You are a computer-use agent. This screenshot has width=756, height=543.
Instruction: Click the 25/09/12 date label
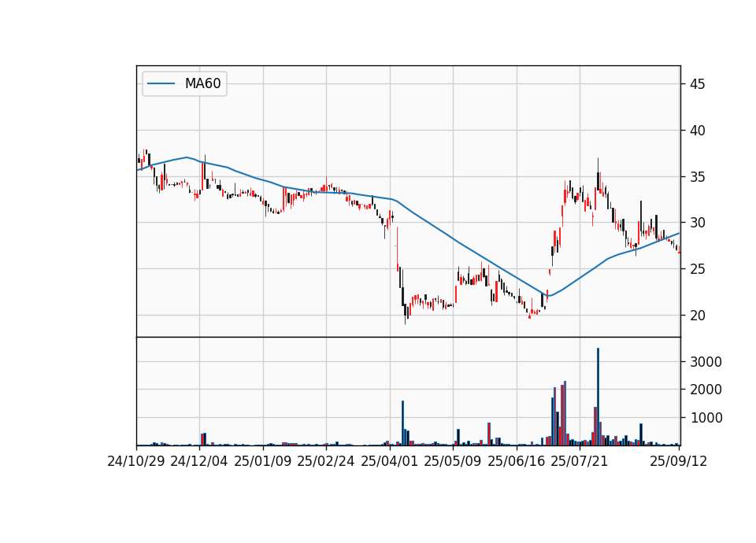(x=679, y=461)
